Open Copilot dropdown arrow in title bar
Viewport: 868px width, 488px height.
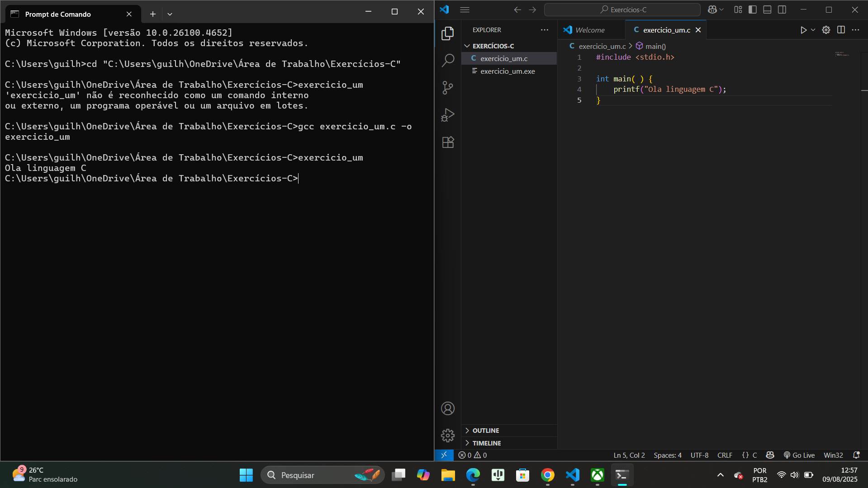tap(721, 9)
